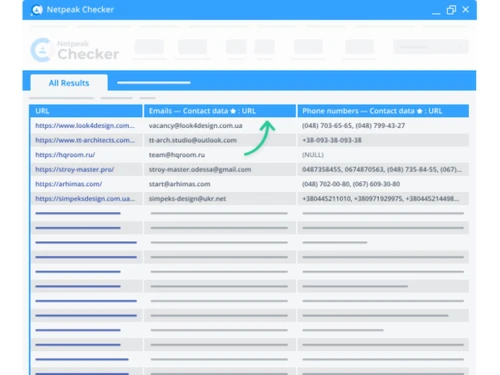
Task: Select the (NULL) phone cell
Action: [383, 155]
